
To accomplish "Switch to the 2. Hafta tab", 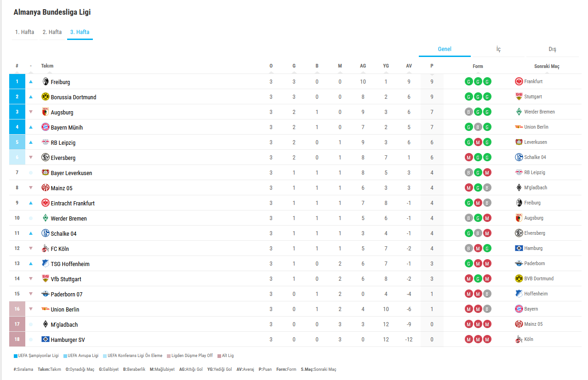I will [x=52, y=32].
